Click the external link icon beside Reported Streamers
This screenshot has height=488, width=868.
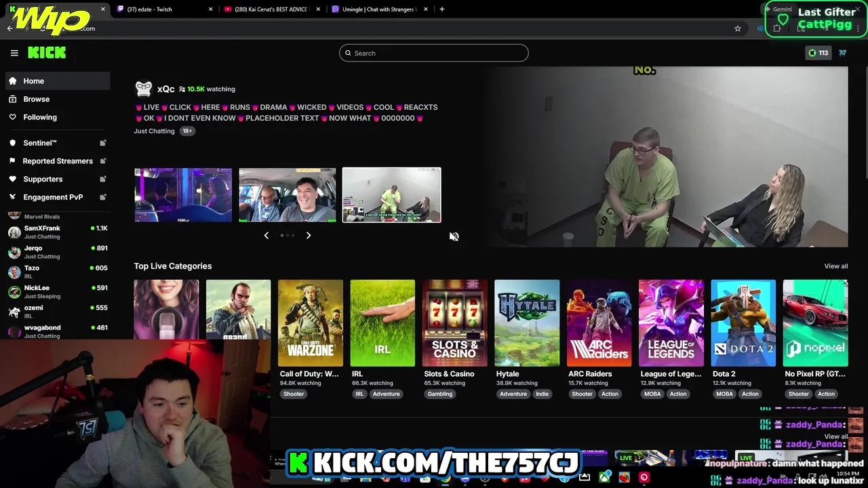click(103, 161)
